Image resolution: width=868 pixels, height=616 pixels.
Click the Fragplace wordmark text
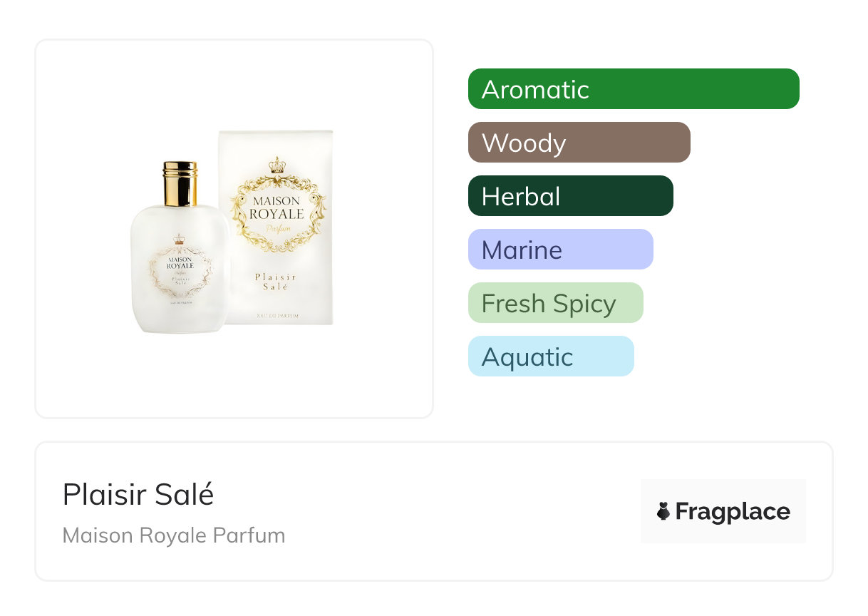[733, 511]
